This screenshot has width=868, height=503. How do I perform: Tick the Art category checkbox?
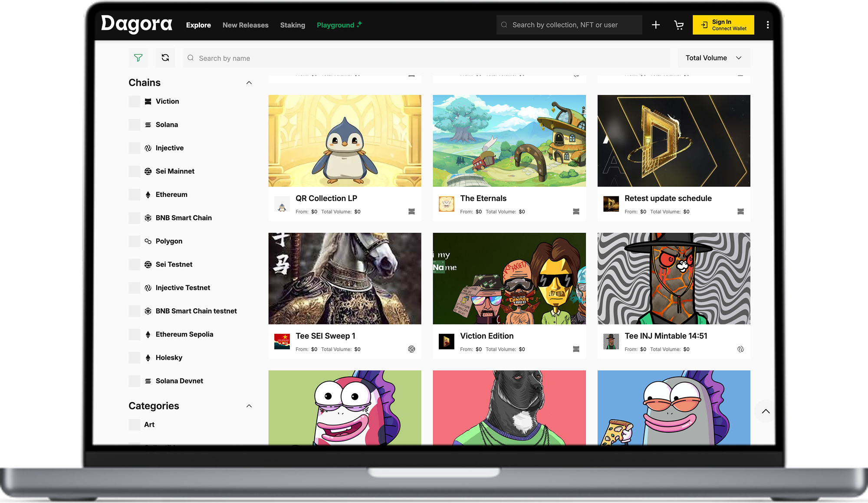tap(135, 425)
